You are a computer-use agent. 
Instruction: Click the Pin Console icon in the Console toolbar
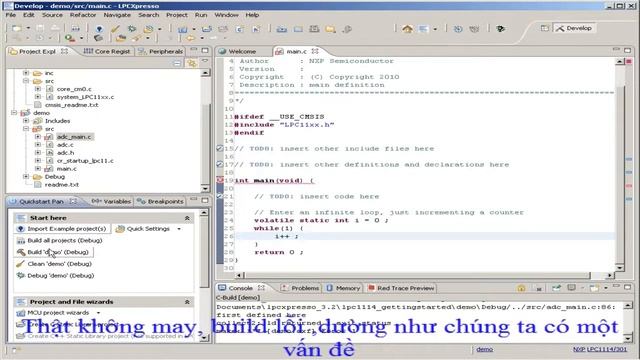click(556, 288)
